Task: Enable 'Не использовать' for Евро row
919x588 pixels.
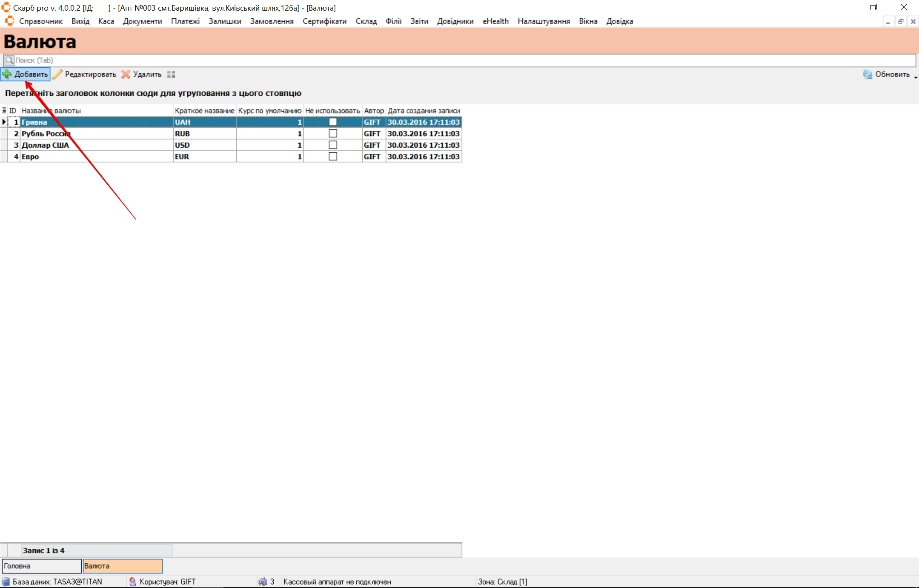Action: click(x=333, y=157)
